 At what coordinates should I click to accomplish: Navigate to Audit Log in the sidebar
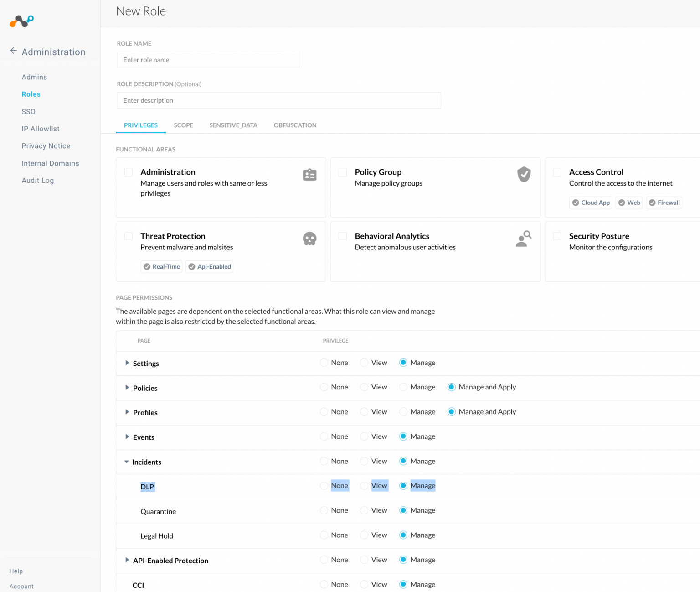[38, 180]
